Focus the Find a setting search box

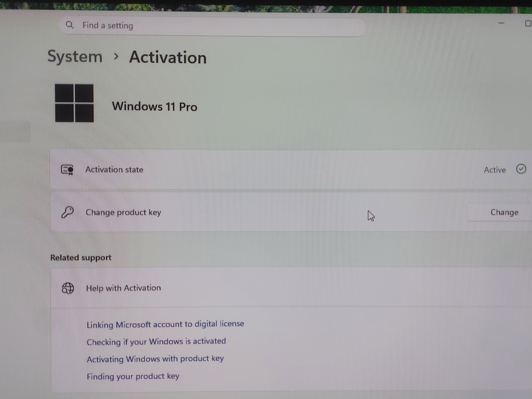212,26
